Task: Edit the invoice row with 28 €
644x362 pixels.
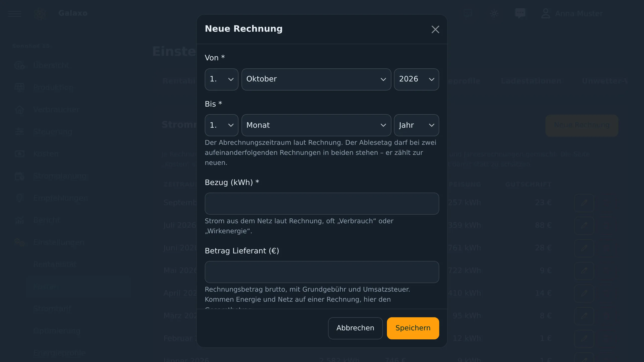Action: [x=584, y=248]
